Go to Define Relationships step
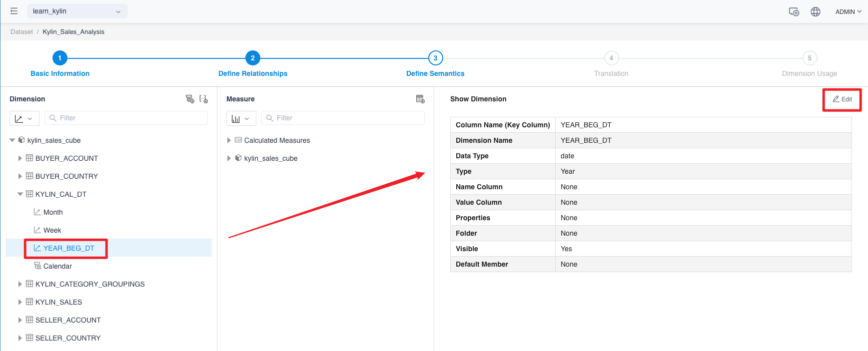The height and width of the screenshot is (351, 868). point(252,58)
